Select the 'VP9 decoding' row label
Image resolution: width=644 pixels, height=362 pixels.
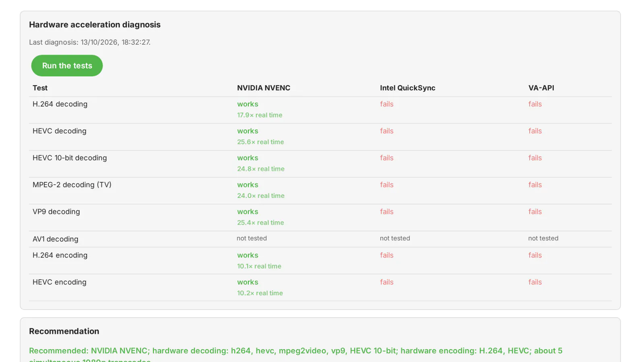(56, 212)
